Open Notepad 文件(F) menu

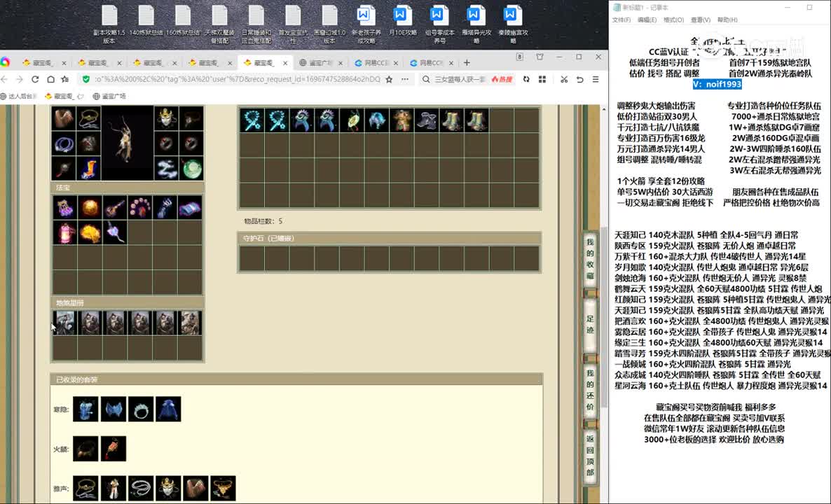pyautogui.click(x=621, y=20)
